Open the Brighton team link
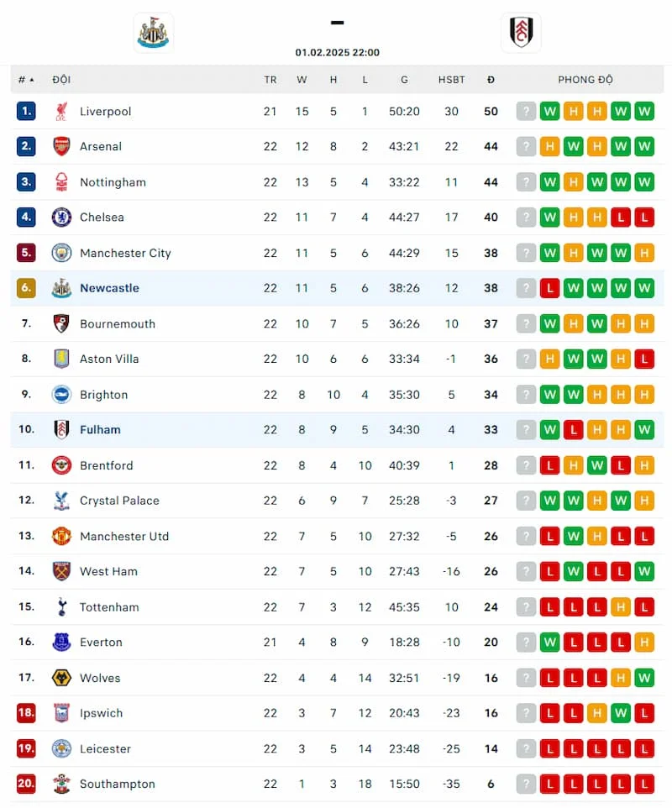The height and width of the screenshot is (808, 672). [x=103, y=395]
